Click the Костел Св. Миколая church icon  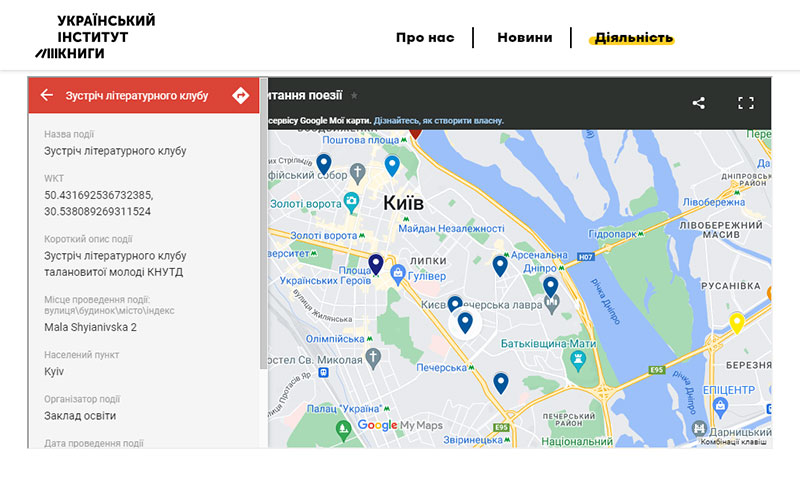373,359
